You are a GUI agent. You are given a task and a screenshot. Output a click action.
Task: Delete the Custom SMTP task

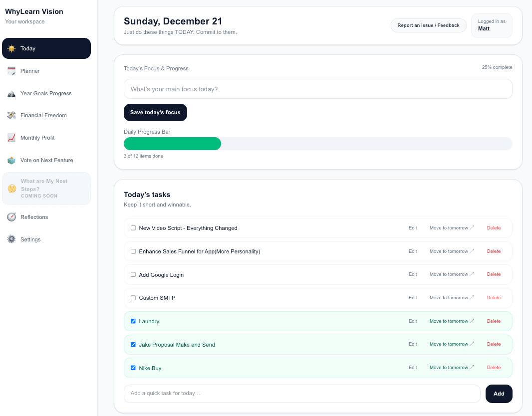pos(494,298)
